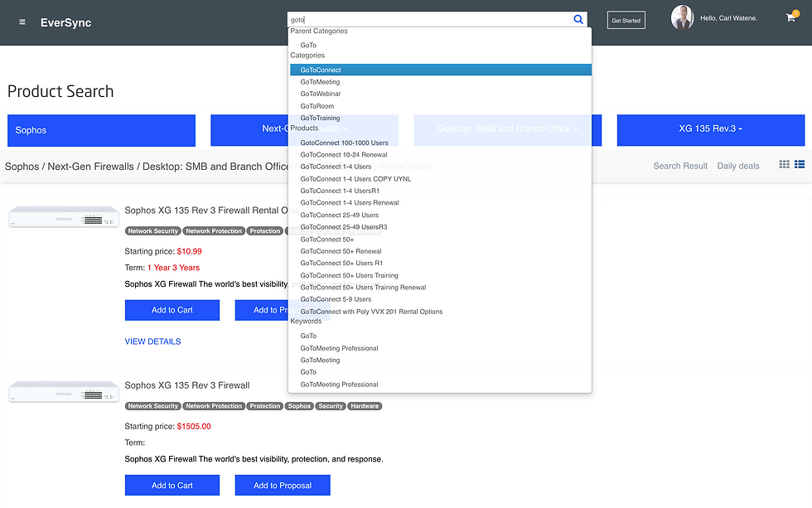Open the hamburger navigation menu
The height and width of the screenshot is (508, 812).
click(22, 22)
